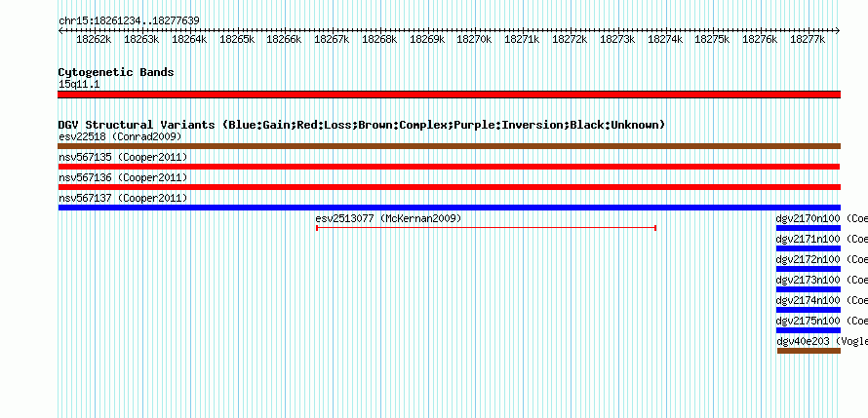Open the dgv2175n100 label

(x=821, y=321)
